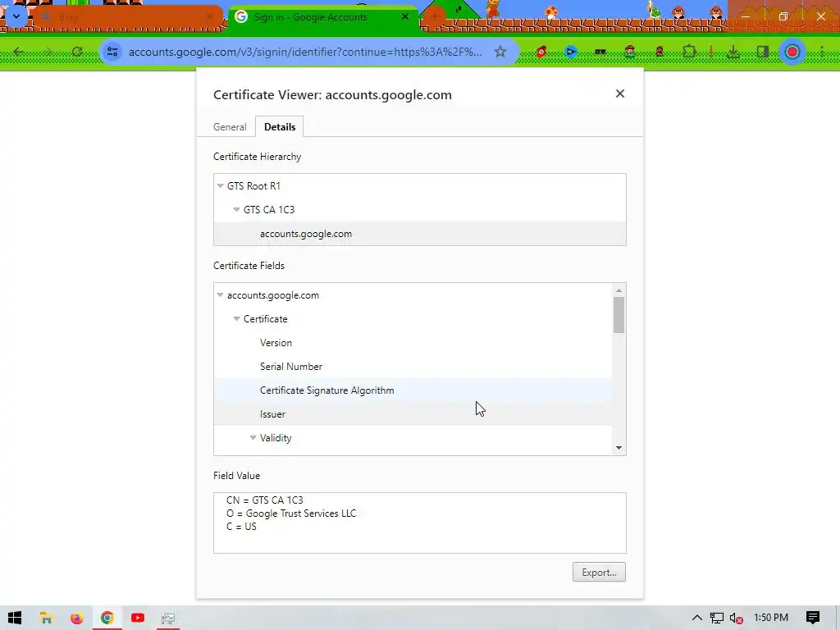Go back to previous page
Viewport: 840px width, 630px height.
[19, 52]
